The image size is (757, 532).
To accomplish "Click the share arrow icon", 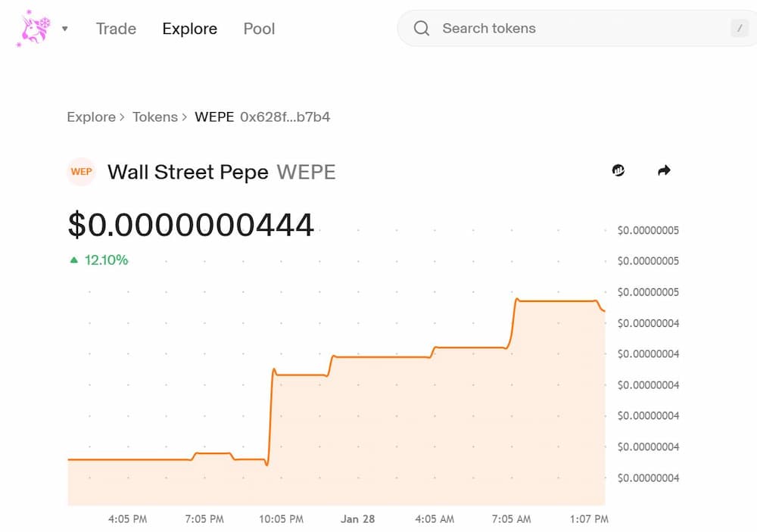I will pyautogui.click(x=664, y=171).
